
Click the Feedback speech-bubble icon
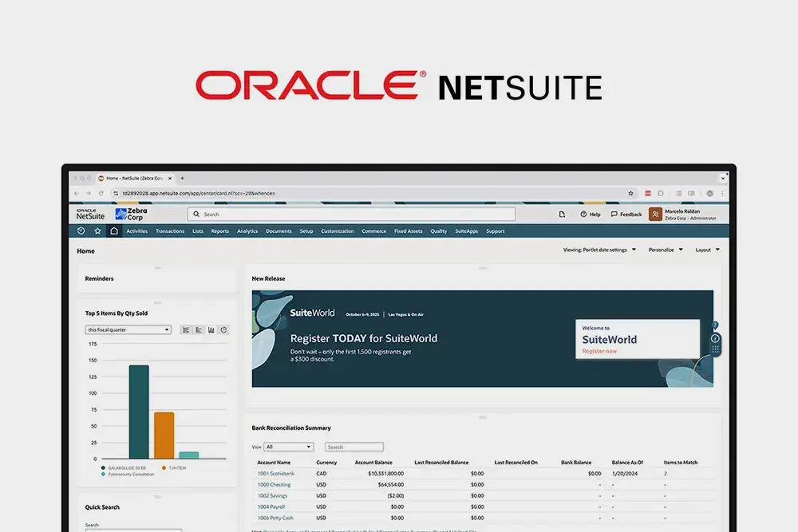coord(614,214)
